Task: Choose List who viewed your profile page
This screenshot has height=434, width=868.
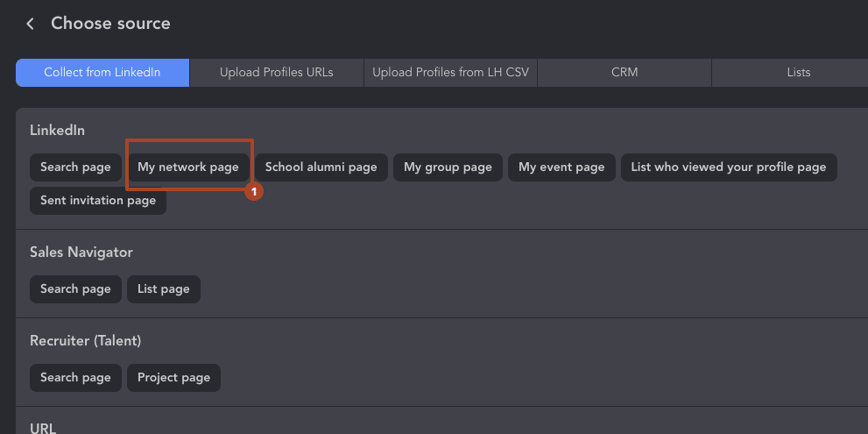Action: [729, 167]
